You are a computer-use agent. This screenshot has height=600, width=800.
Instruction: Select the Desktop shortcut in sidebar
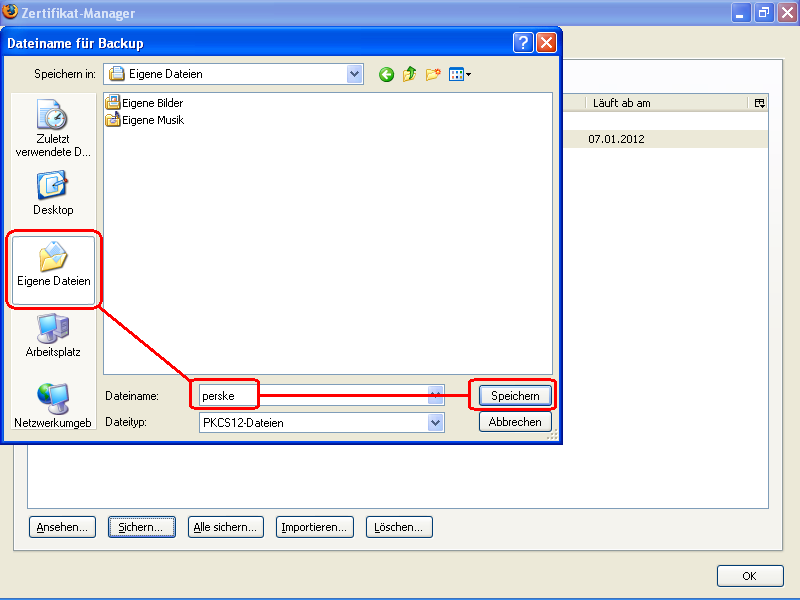(52, 192)
